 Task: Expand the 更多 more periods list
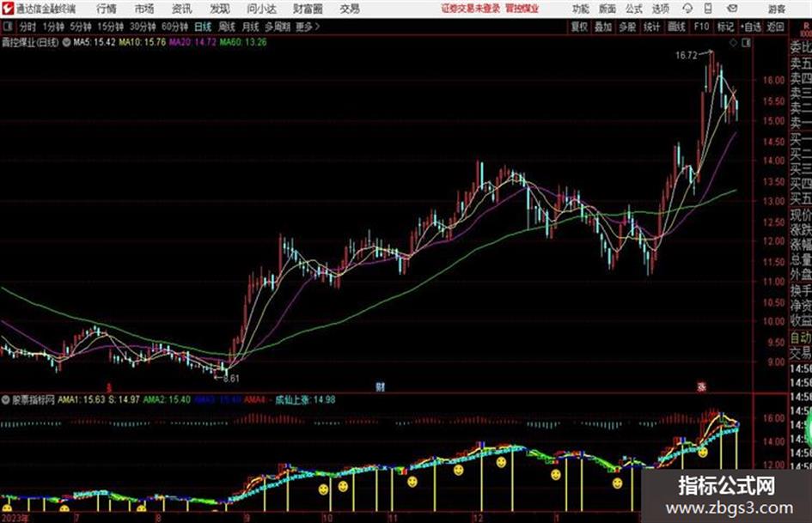(308, 27)
